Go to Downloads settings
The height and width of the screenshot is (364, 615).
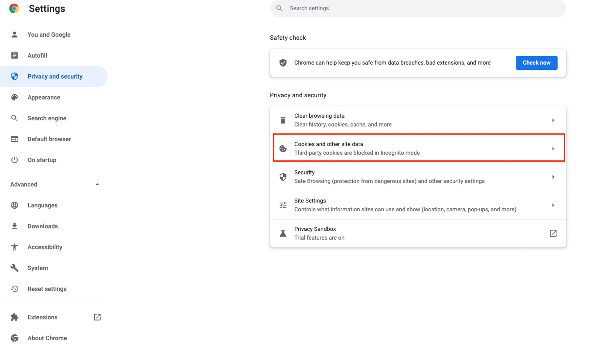(x=54, y=226)
